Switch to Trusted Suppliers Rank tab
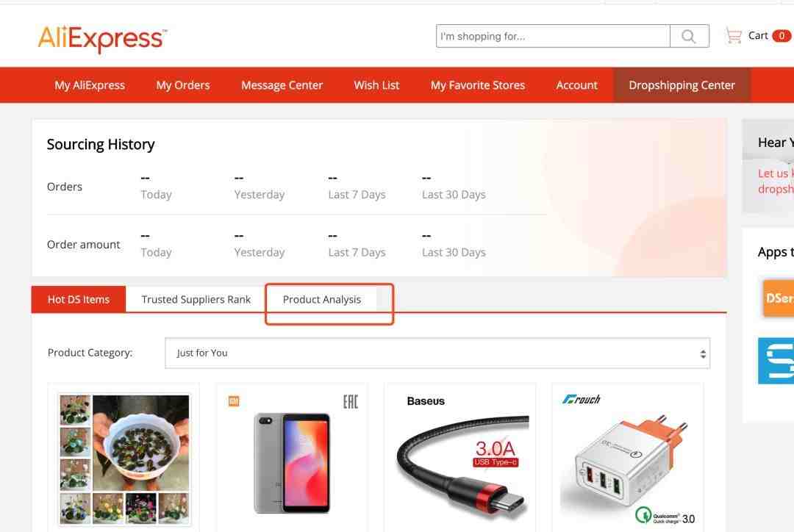 [x=196, y=299]
